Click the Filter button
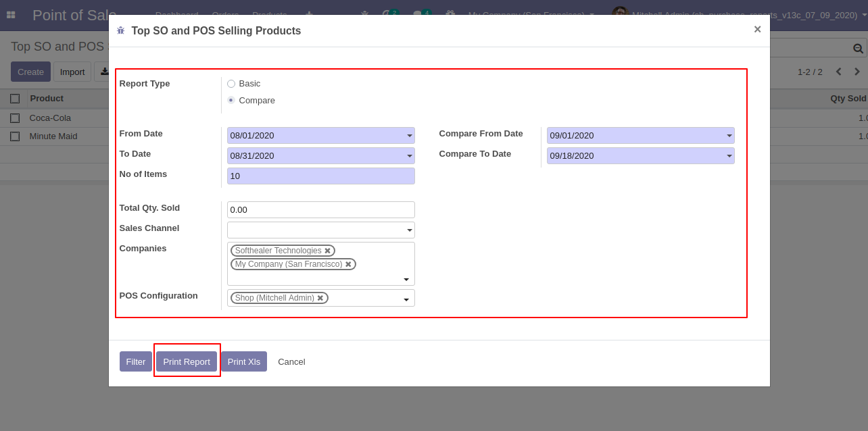This screenshot has height=431, width=868. [136, 361]
